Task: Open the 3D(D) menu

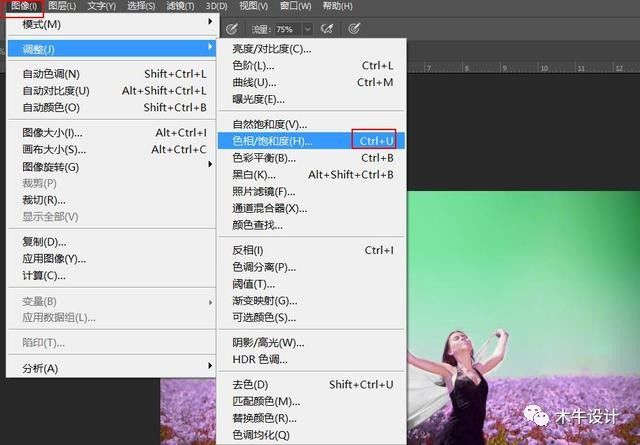Action: [x=216, y=6]
